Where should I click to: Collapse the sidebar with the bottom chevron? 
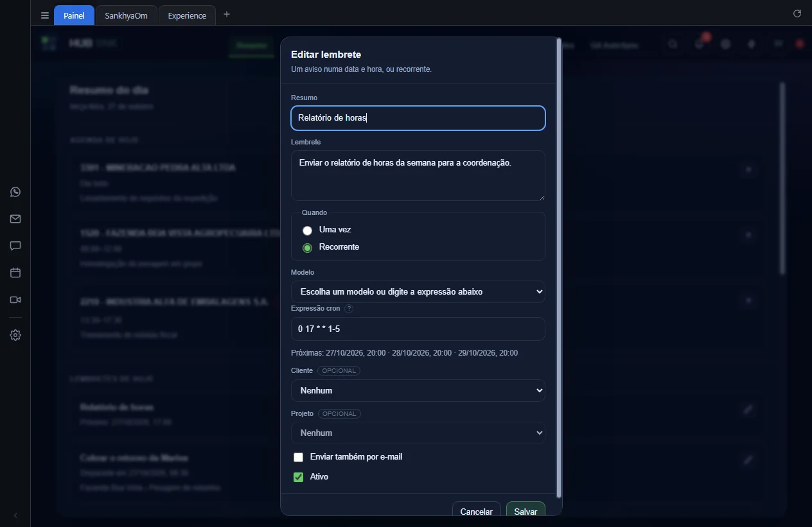pyautogui.click(x=15, y=515)
